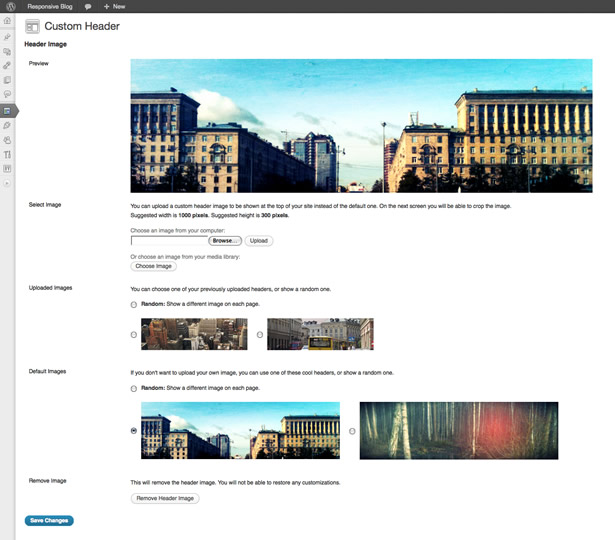Open the + New menu in admin bar
Viewport: 615px width, 540px height.
click(114, 6)
